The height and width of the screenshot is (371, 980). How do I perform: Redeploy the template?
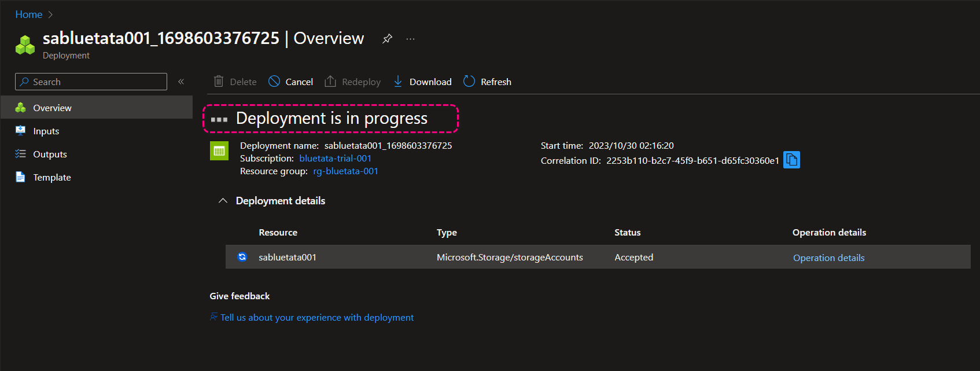click(x=352, y=82)
